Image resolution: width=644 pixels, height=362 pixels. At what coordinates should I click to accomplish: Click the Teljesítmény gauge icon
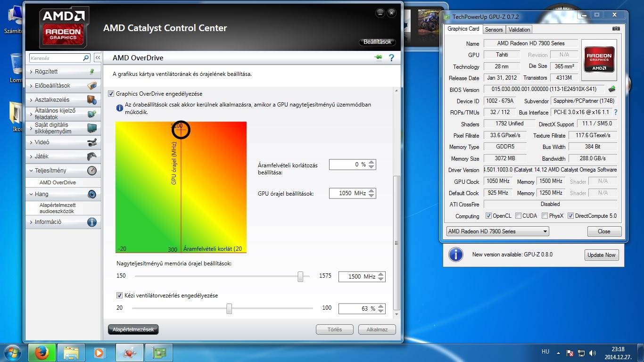(92, 171)
